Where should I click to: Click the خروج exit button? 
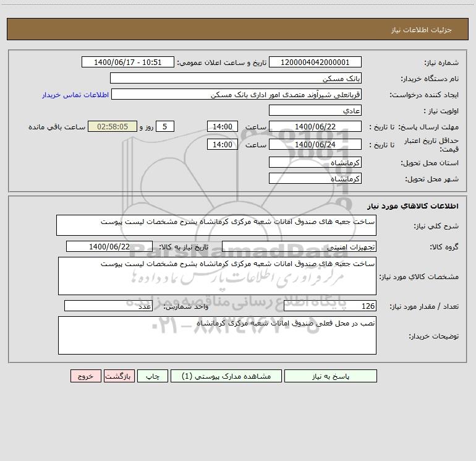point(85,376)
